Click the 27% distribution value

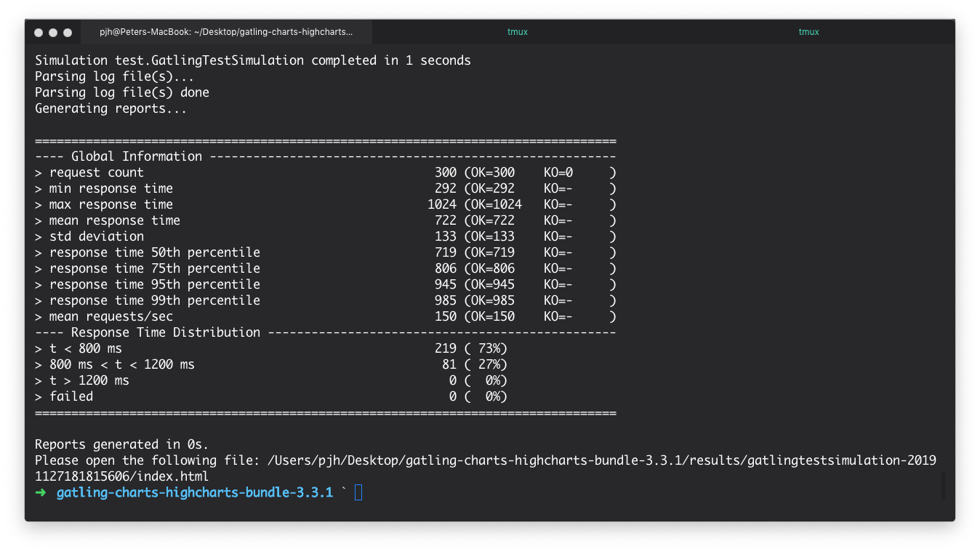click(489, 364)
